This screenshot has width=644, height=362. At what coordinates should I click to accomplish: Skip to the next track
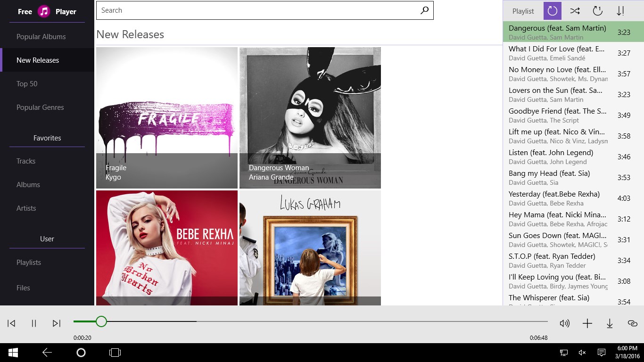point(56,323)
